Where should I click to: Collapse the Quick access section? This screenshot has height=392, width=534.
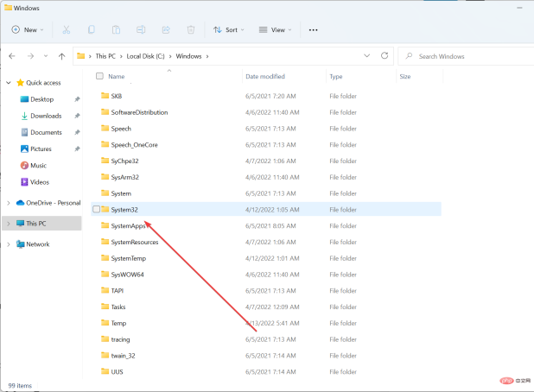[8, 83]
